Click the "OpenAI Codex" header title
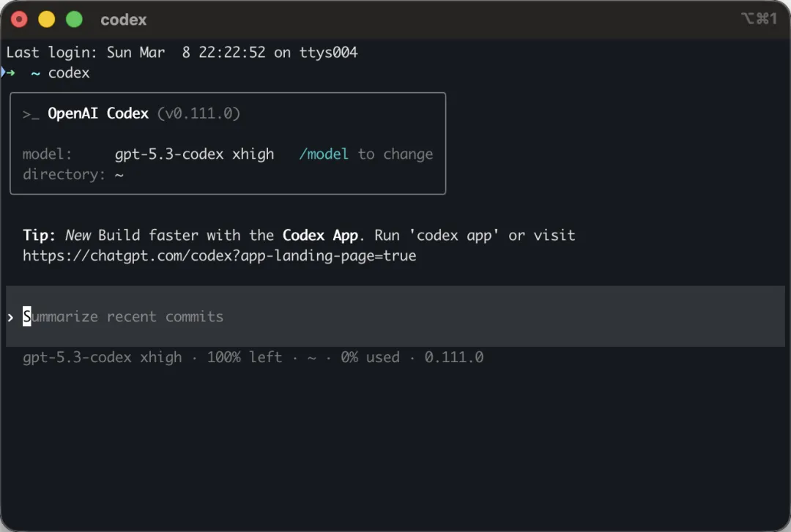The height and width of the screenshot is (532, 791). click(98, 113)
